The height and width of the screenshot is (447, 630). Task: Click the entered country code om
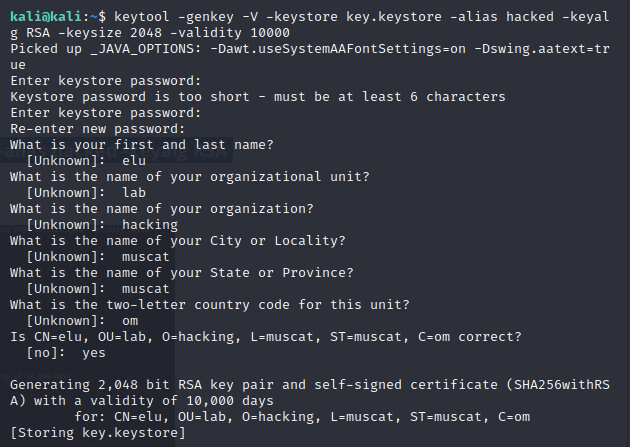(130, 321)
